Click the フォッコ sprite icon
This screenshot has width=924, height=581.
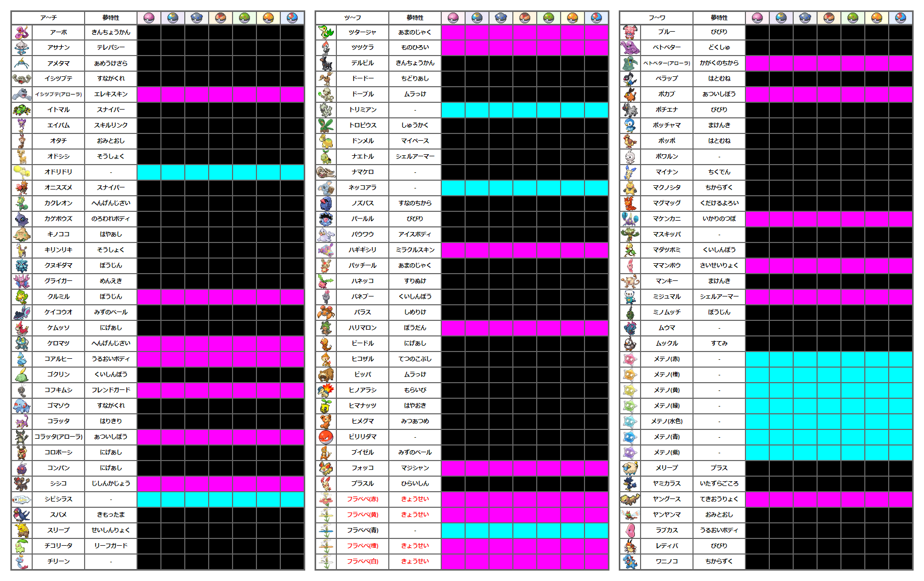point(326,468)
